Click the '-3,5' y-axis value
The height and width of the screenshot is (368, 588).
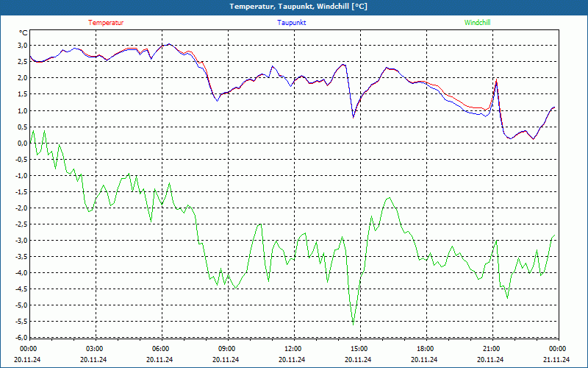pos(22,256)
